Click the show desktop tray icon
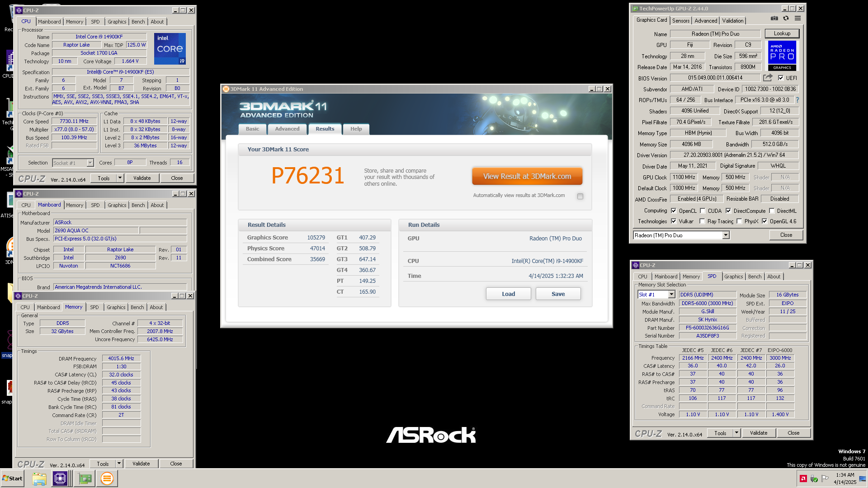Screen dimensions: 868x488 [863, 479]
